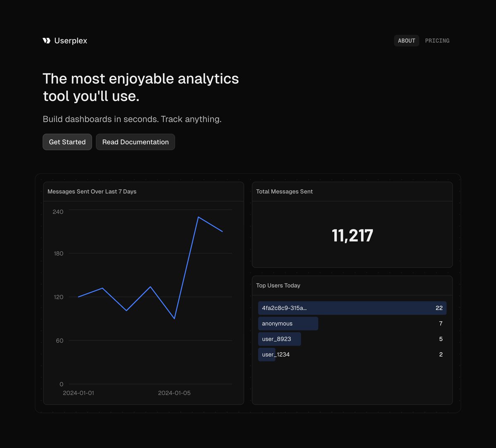The height and width of the screenshot is (448, 496).
Task: Click the Get Started button
Action: click(x=67, y=142)
